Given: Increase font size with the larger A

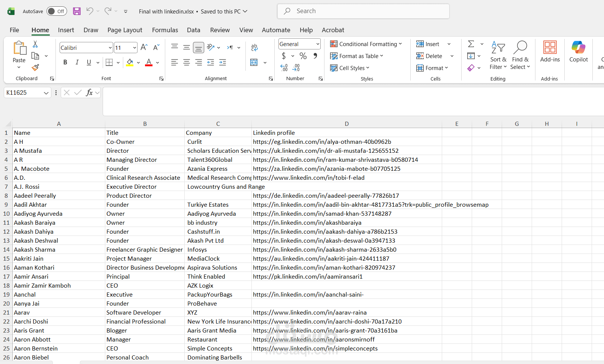Looking at the screenshot, I should coord(144,48).
